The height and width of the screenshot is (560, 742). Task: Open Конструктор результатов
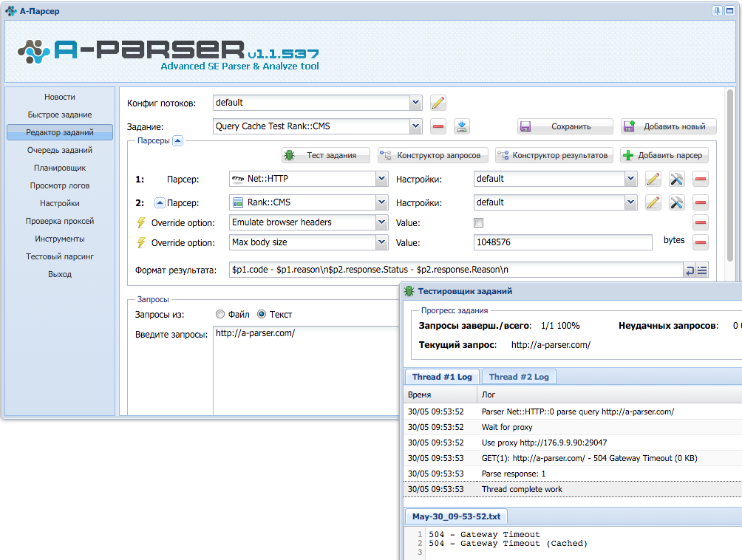tap(554, 155)
